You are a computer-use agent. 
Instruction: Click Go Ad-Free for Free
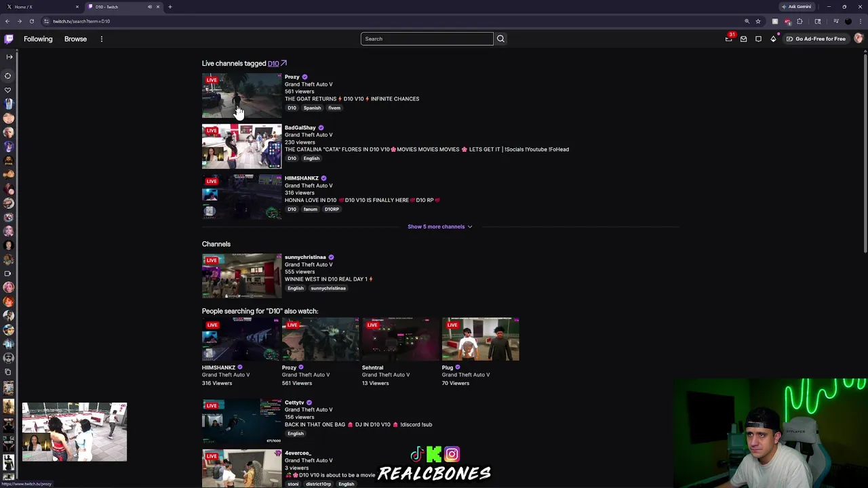[816, 39]
